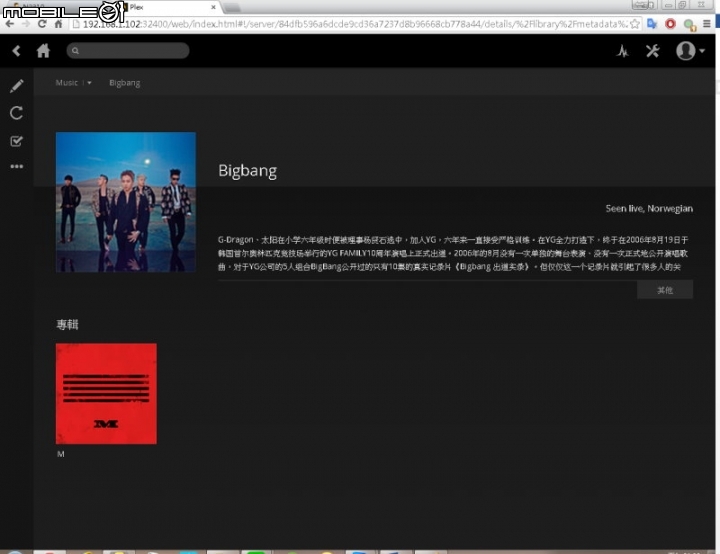
Task: Expand the summary with 其他 button
Action: [664, 290]
